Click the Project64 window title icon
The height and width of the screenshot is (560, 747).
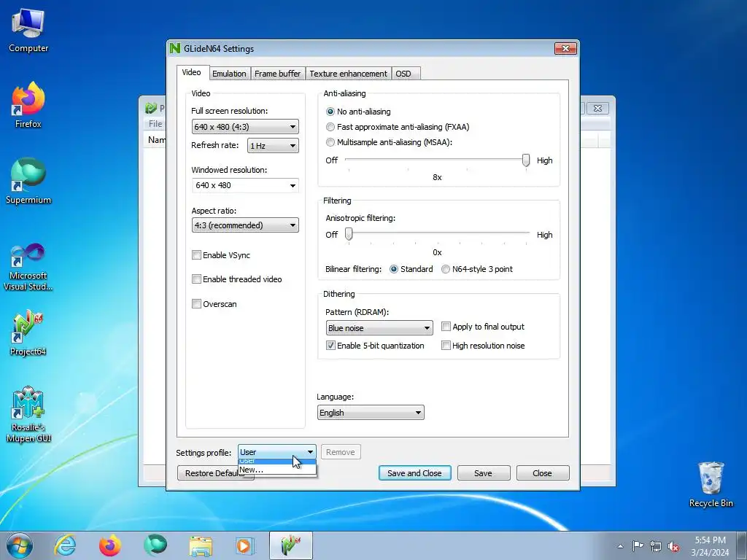pos(151,108)
